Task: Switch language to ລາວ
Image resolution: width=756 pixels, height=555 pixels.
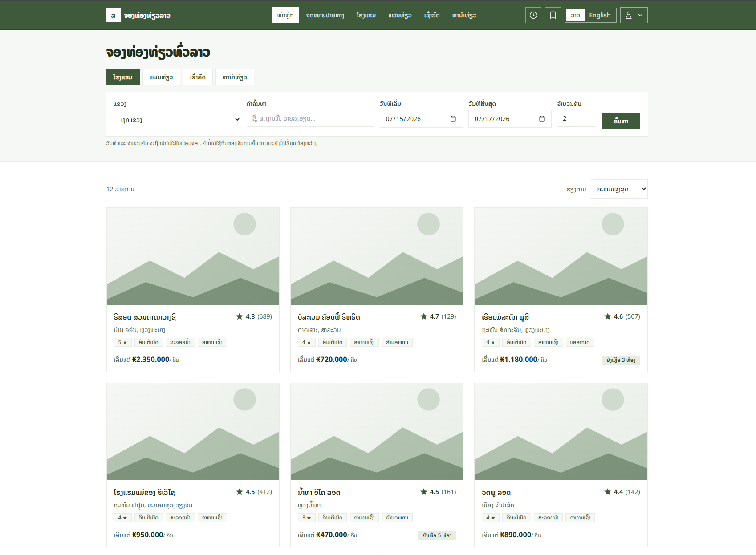Action: click(x=575, y=15)
